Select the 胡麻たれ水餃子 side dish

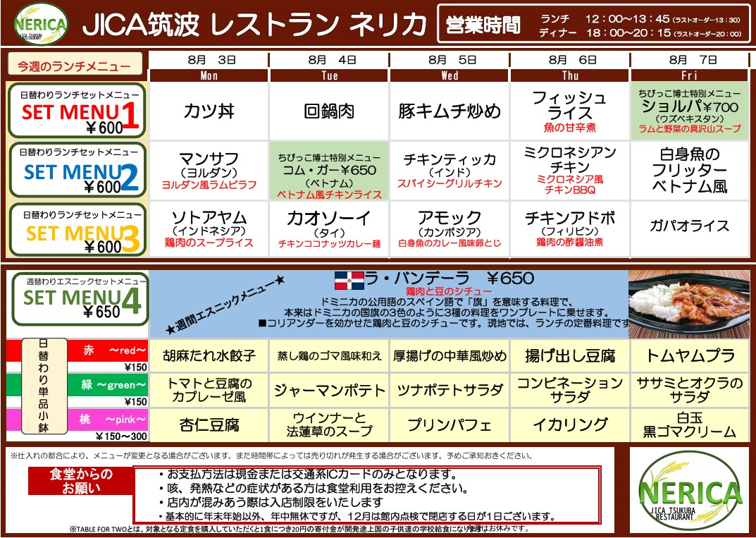(209, 355)
